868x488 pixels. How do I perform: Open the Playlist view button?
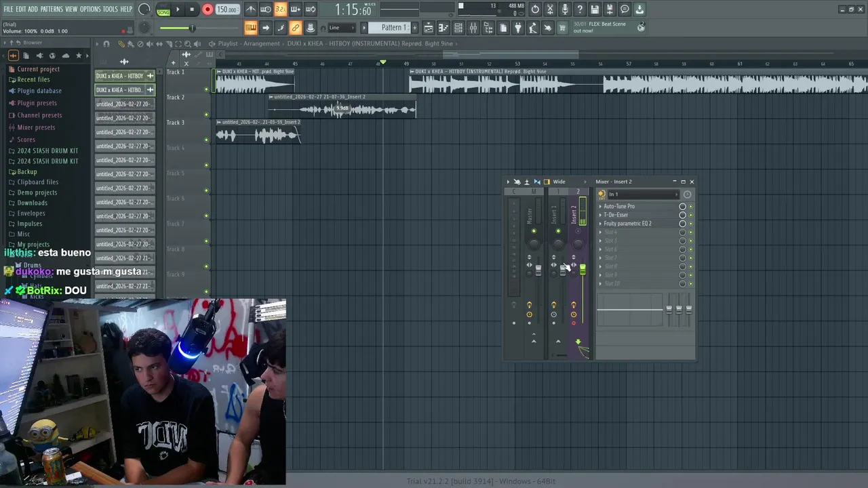(x=429, y=28)
